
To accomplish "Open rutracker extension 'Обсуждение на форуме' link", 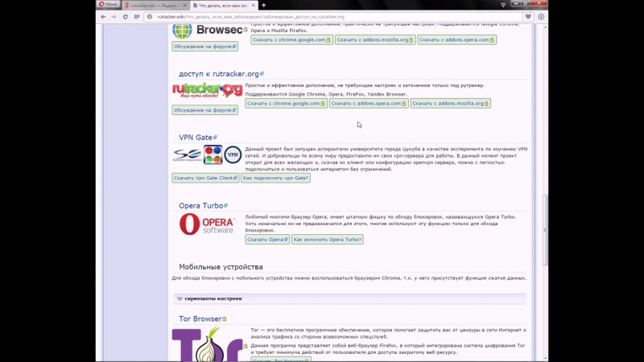I will pyautogui.click(x=205, y=110).
